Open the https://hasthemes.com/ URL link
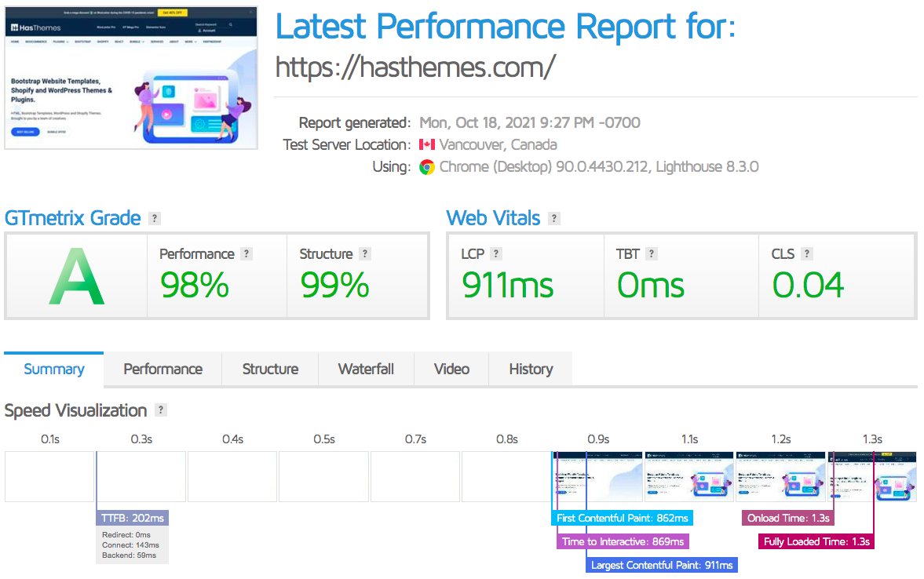This screenshot has width=924, height=579. point(415,67)
